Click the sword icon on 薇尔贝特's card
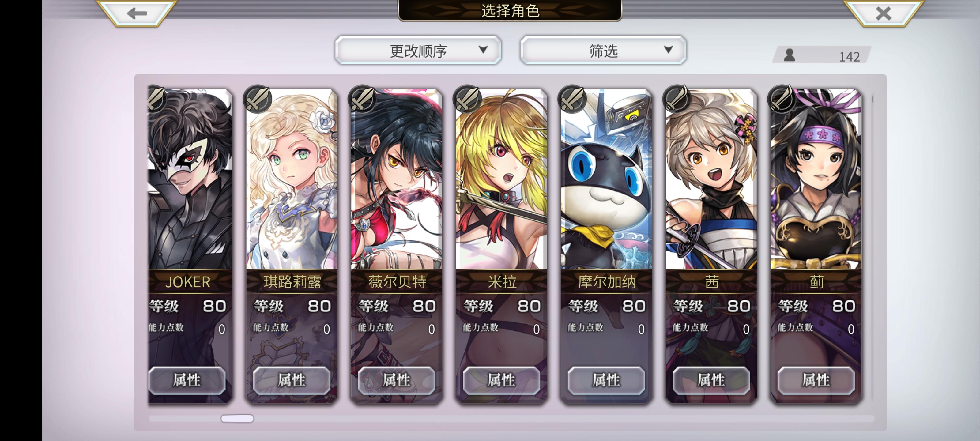This screenshot has height=441, width=980. pos(363,99)
